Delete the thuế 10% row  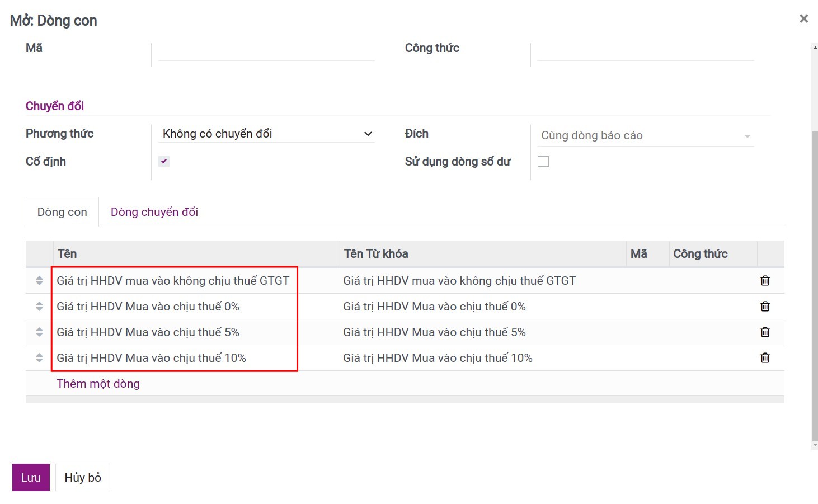coord(765,358)
